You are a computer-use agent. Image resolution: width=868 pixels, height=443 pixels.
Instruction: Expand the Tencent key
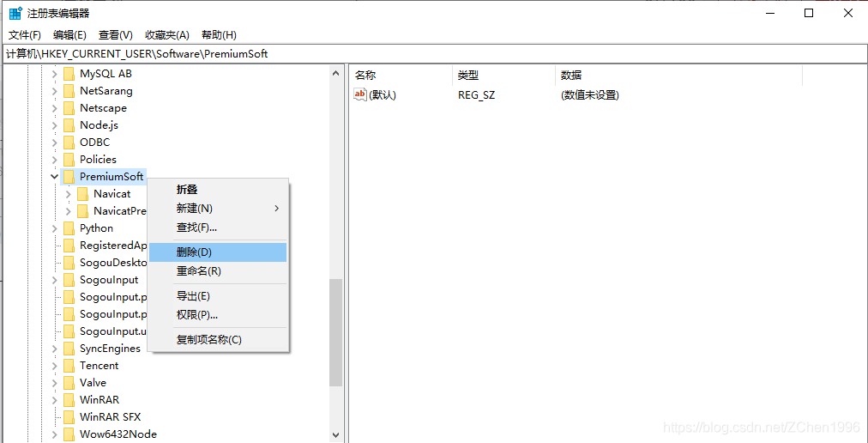54,366
